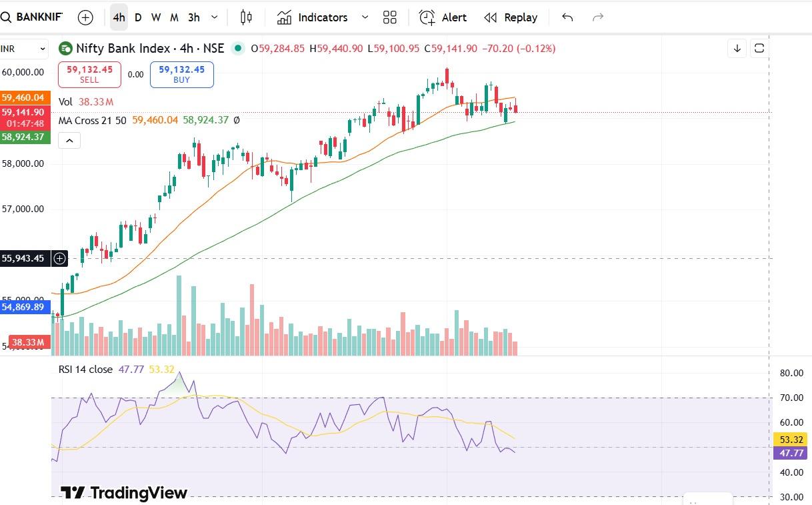Select the RSI 14 close legend

85,369
